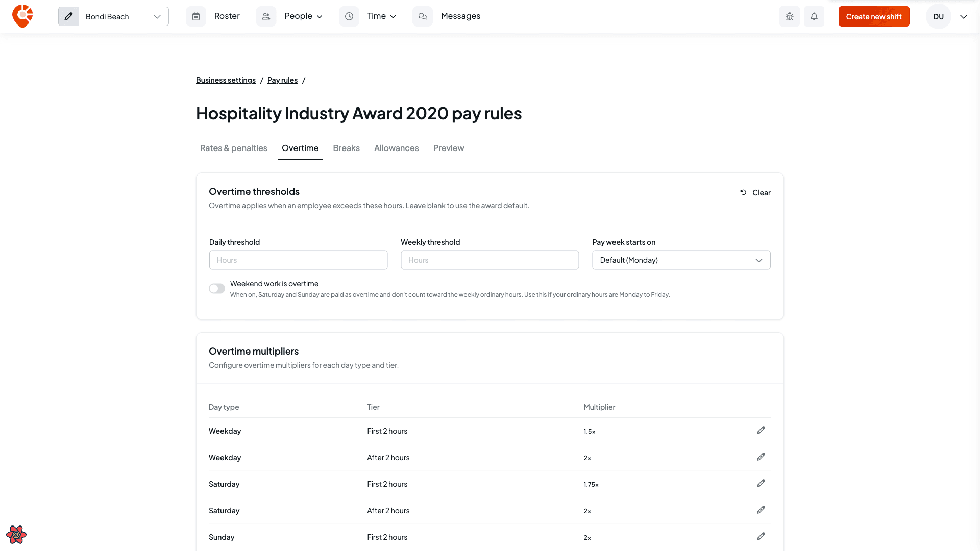Open React Query devtools icon
Screen dimensions: 980x551
point(16,535)
